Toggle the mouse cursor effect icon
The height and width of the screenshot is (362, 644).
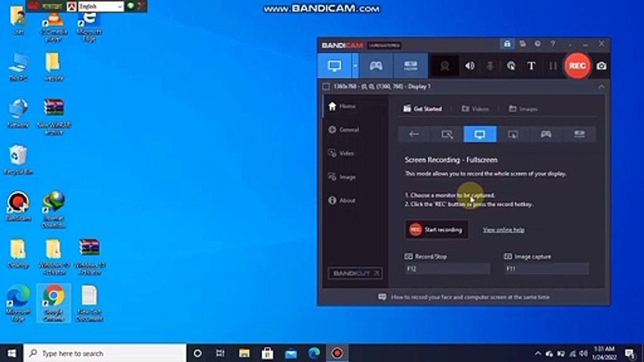(511, 66)
